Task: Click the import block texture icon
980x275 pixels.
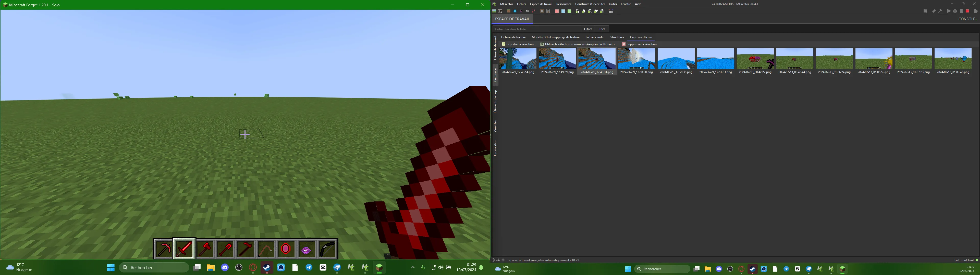Action: (x=509, y=11)
